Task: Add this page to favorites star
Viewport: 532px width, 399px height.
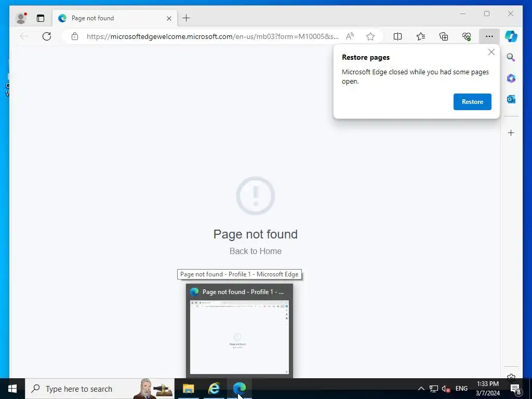Action: (x=370, y=36)
